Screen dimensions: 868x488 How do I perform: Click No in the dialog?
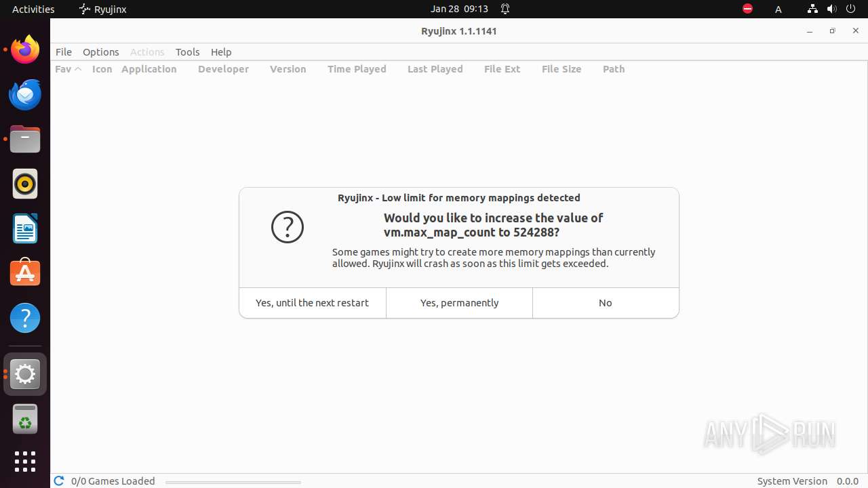click(x=606, y=303)
